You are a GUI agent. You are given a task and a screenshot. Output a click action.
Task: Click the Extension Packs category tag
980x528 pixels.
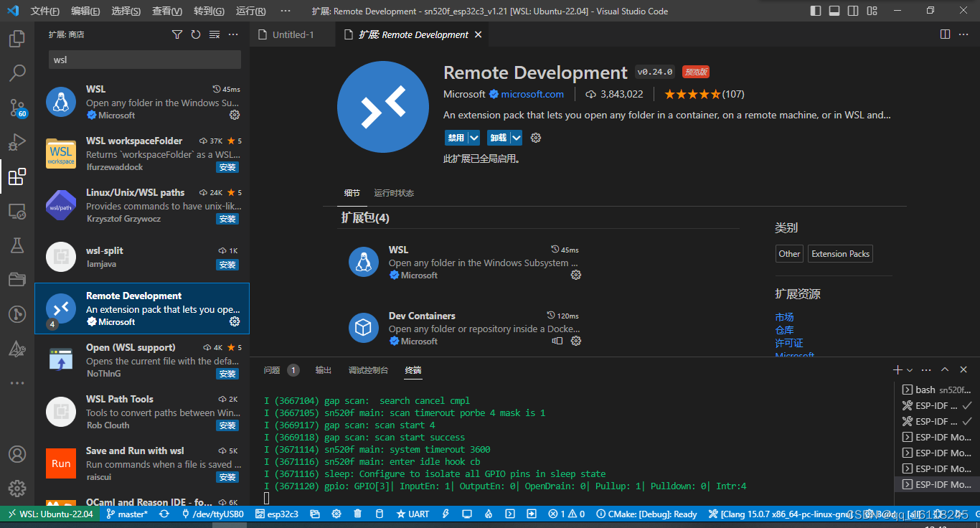pos(840,254)
